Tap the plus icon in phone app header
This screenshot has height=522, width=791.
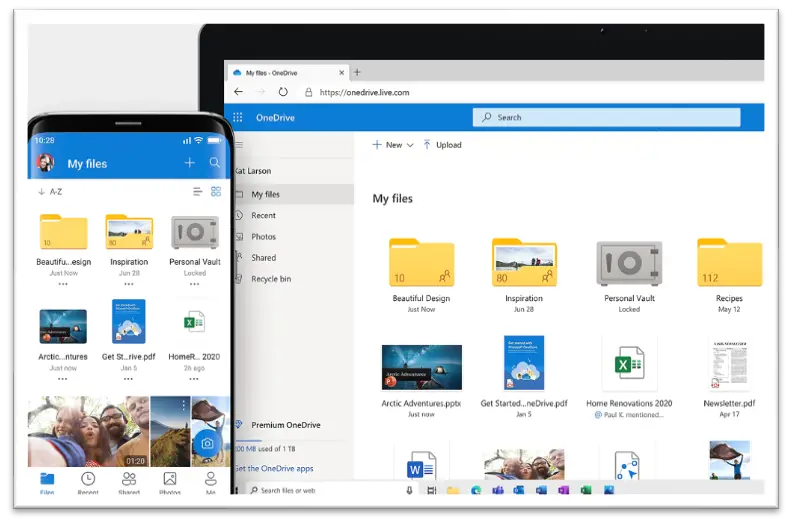(190, 162)
